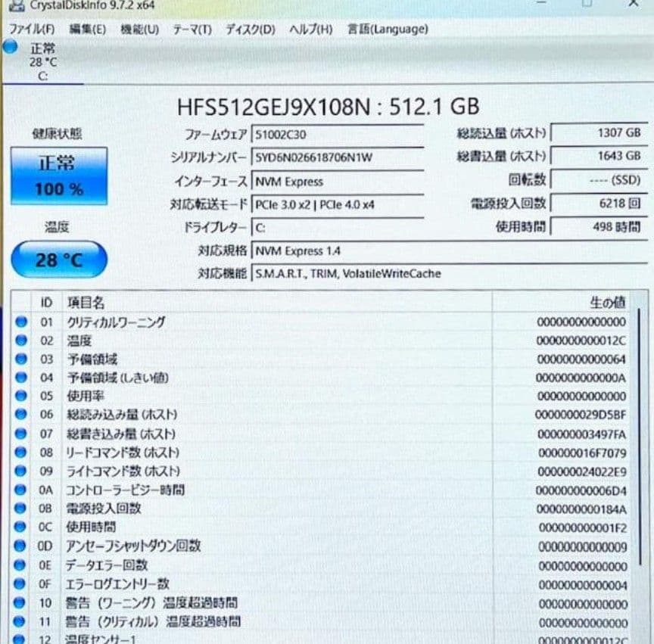The width and height of the screenshot is (654, 644).
Task: Click the status icon for row 09 ライトコマンド数
Action: tap(20, 471)
